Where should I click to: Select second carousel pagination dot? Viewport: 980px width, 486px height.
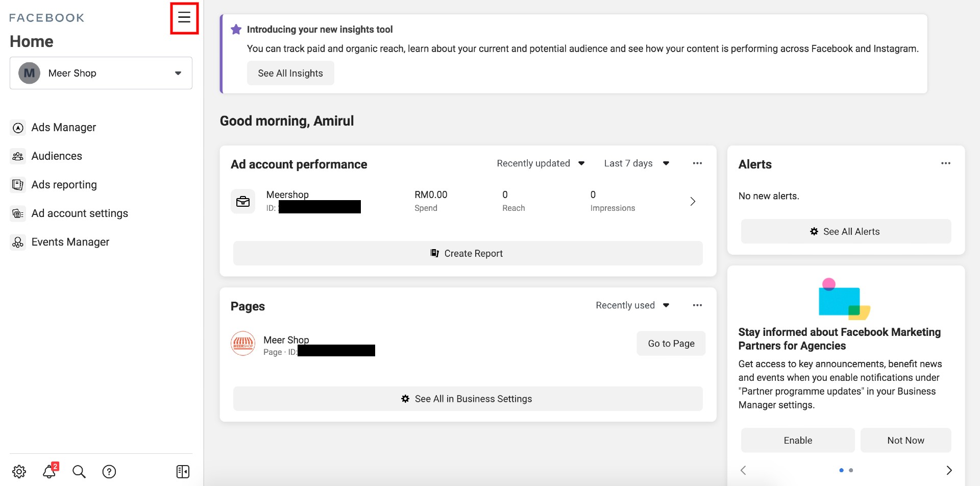point(851,470)
